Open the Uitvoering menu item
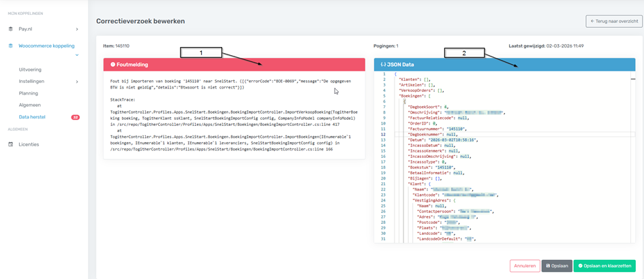644x279 pixels. (31, 70)
